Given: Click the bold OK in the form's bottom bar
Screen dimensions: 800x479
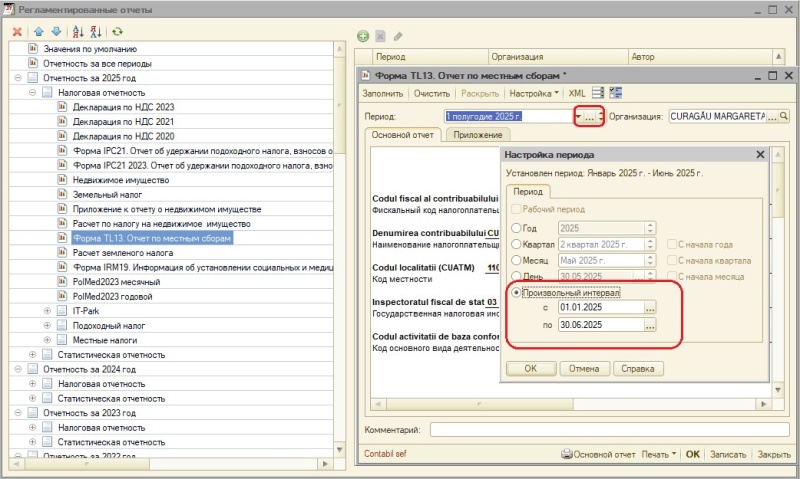Looking at the screenshot, I should point(692,454).
